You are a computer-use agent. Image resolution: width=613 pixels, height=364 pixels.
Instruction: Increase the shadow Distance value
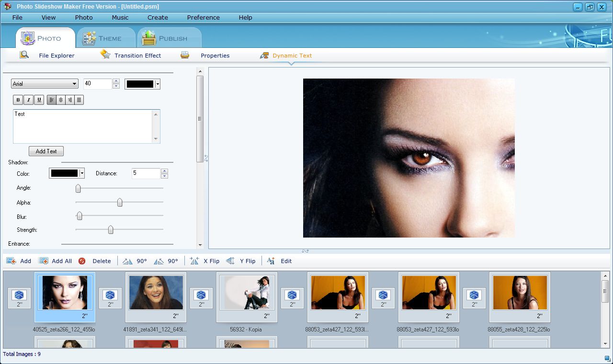click(x=164, y=171)
